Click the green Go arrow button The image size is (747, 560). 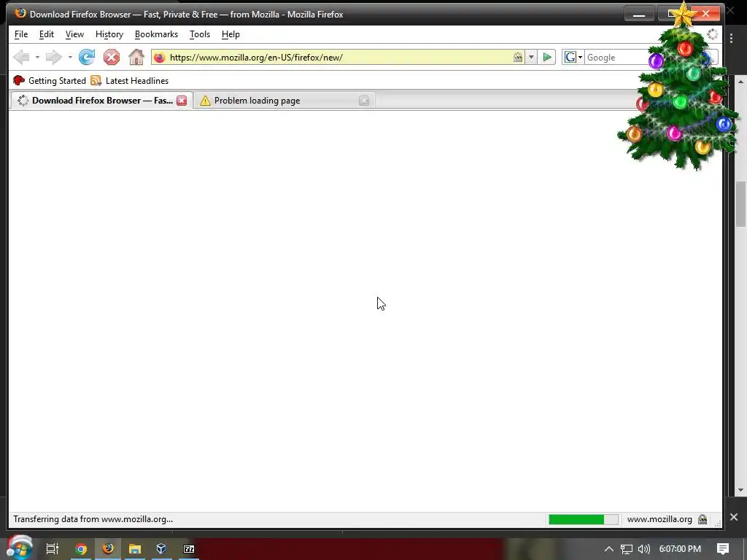coord(547,58)
